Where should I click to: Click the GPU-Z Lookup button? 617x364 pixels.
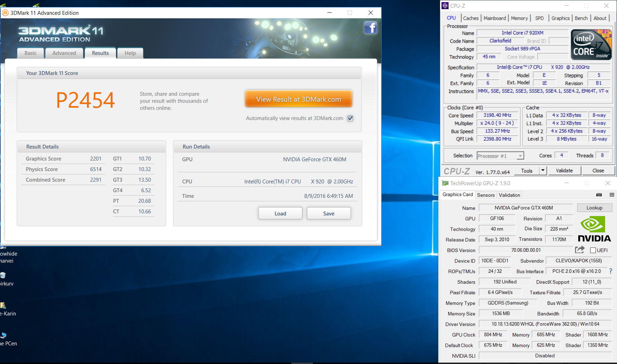click(x=594, y=208)
